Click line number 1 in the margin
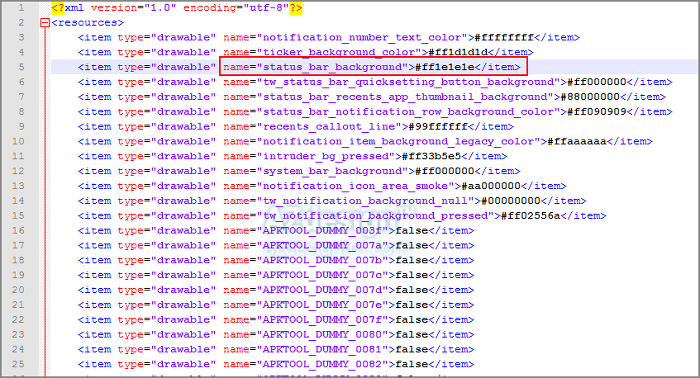 point(21,8)
